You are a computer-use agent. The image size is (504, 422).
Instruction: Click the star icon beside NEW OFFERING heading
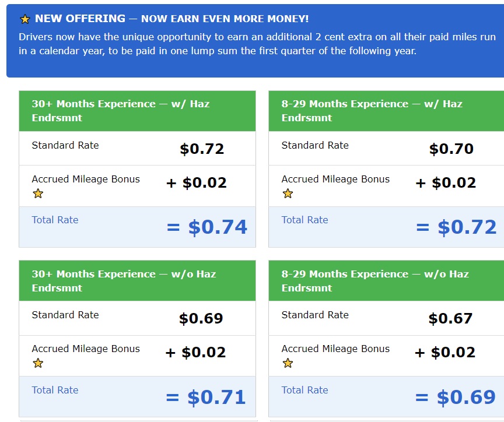pyautogui.click(x=24, y=19)
